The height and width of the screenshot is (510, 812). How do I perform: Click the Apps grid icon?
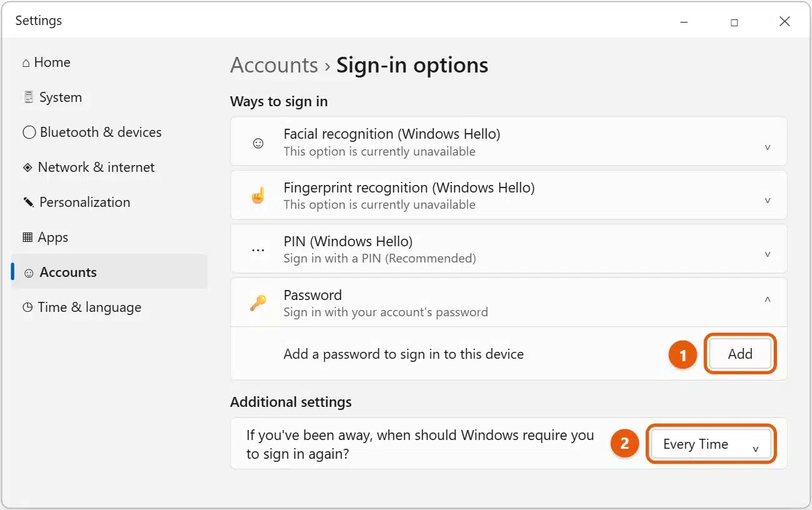28,237
